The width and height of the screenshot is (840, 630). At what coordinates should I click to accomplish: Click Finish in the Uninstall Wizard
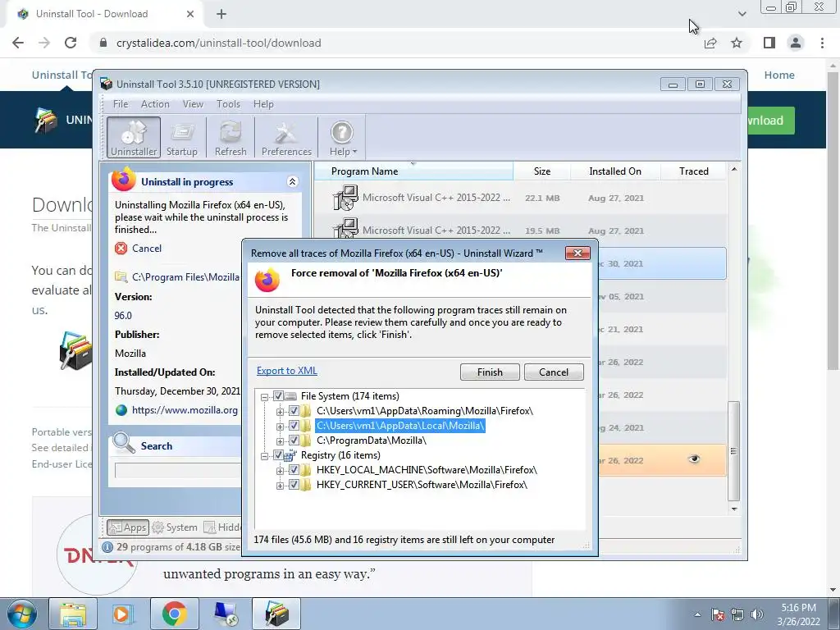coord(490,372)
